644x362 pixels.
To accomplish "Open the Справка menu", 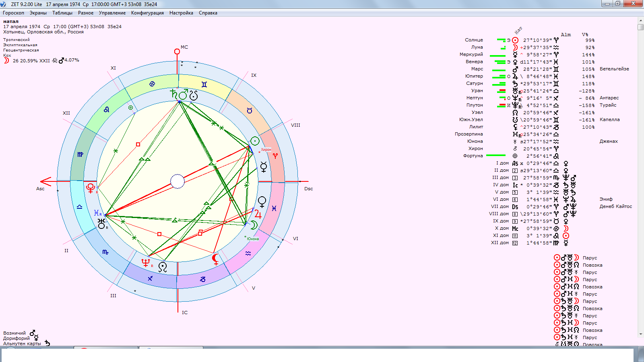I will pos(208,13).
